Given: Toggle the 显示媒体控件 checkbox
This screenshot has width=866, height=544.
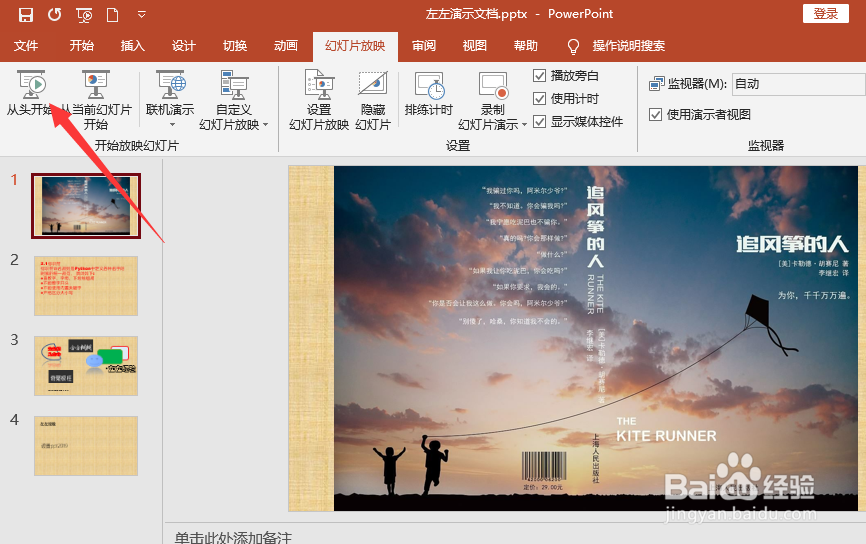Looking at the screenshot, I should 540,122.
